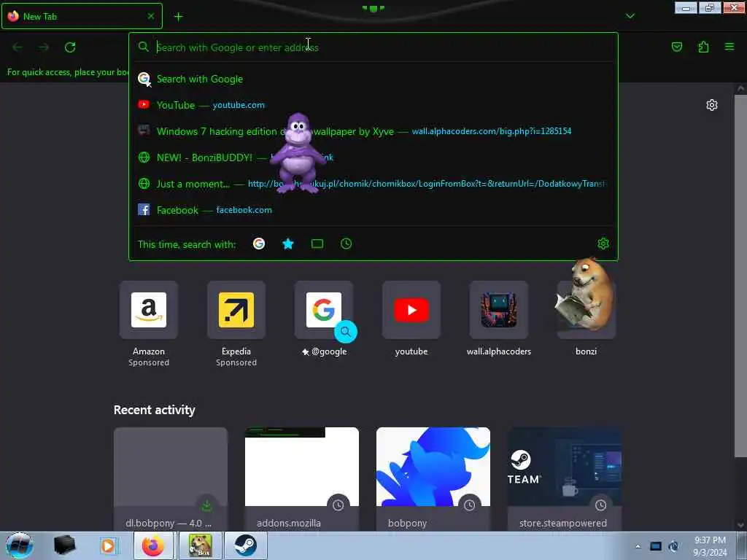Show hidden tray icons arrow
The image size is (747, 560).
pyautogui.click(x=638, y=546)
